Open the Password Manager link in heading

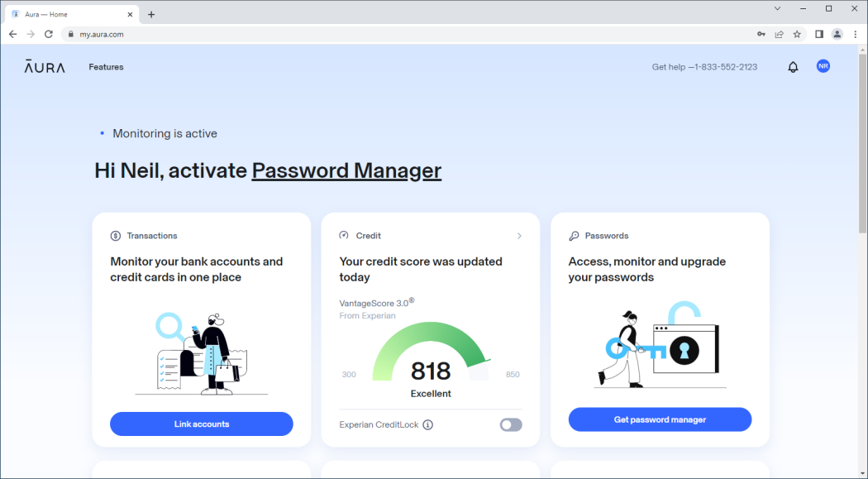click(346, 170)
